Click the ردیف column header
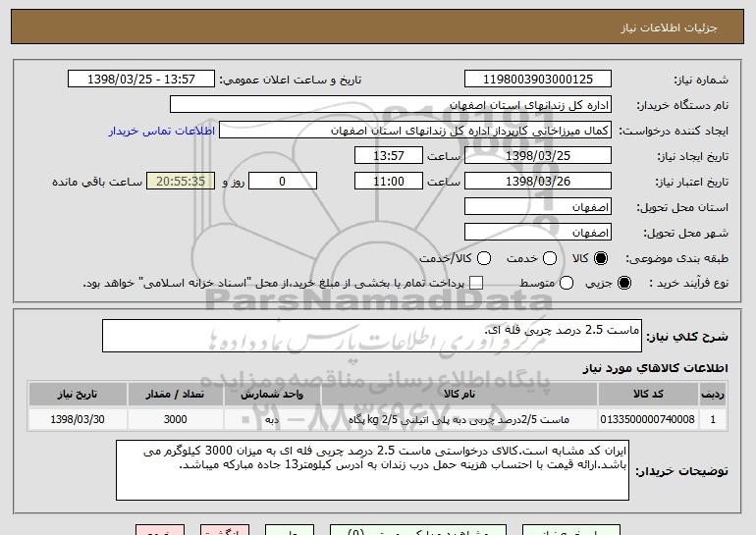This screenshot has width=756, height=535. click(713, 395)
